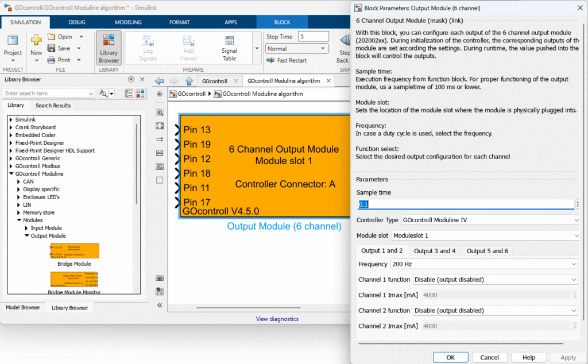
Task: Switch to Output 3 and 4 tab
Action: [435, 251]
